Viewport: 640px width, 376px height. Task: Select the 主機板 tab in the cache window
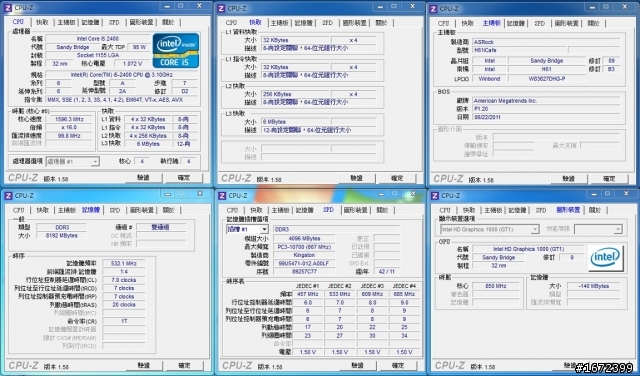pos(279,23)
